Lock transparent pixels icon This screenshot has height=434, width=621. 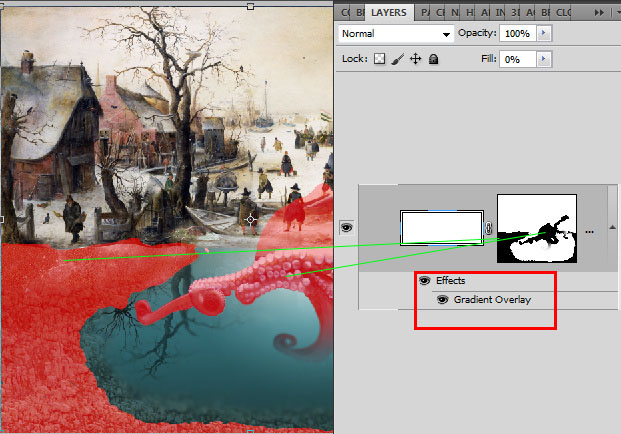(x=379, y=59)
